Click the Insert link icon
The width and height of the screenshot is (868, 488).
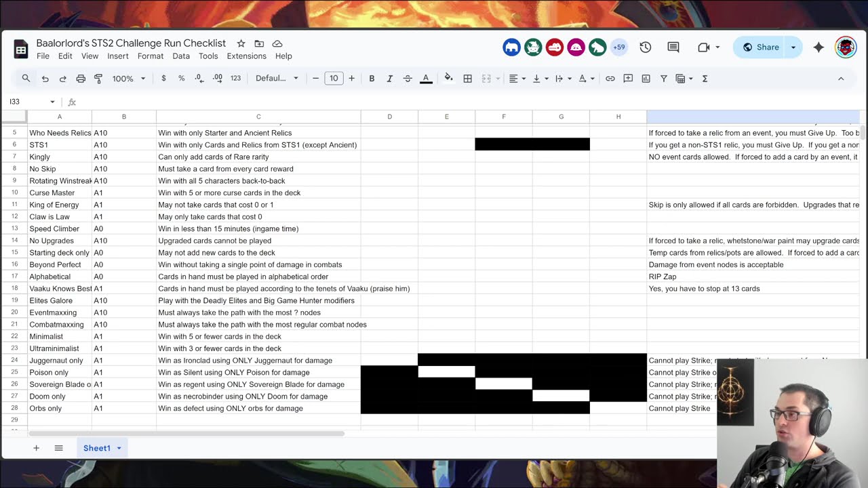[610, 79]
